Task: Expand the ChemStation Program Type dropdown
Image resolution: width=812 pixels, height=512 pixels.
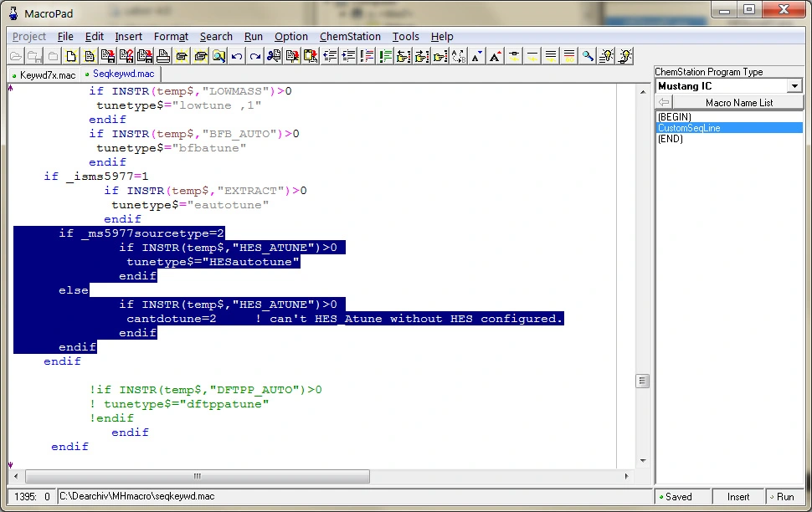Action: pyautogui.click(x=794, y=86)
